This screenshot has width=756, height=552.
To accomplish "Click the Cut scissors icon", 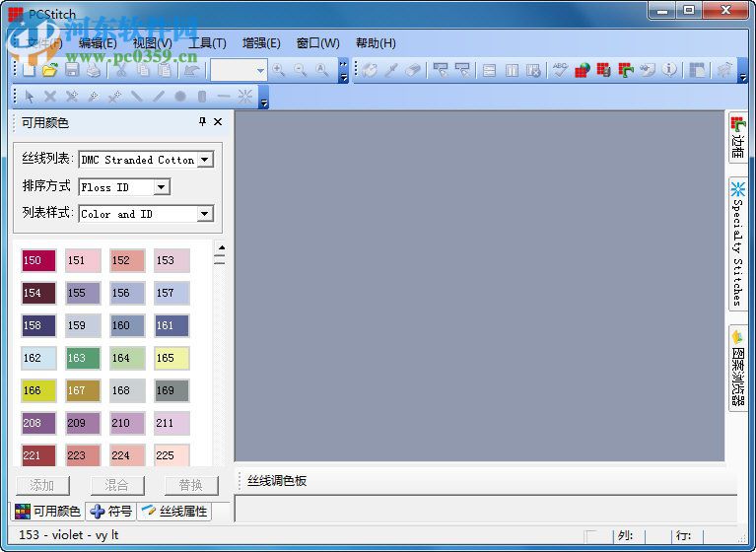I will tap(121, 70).
